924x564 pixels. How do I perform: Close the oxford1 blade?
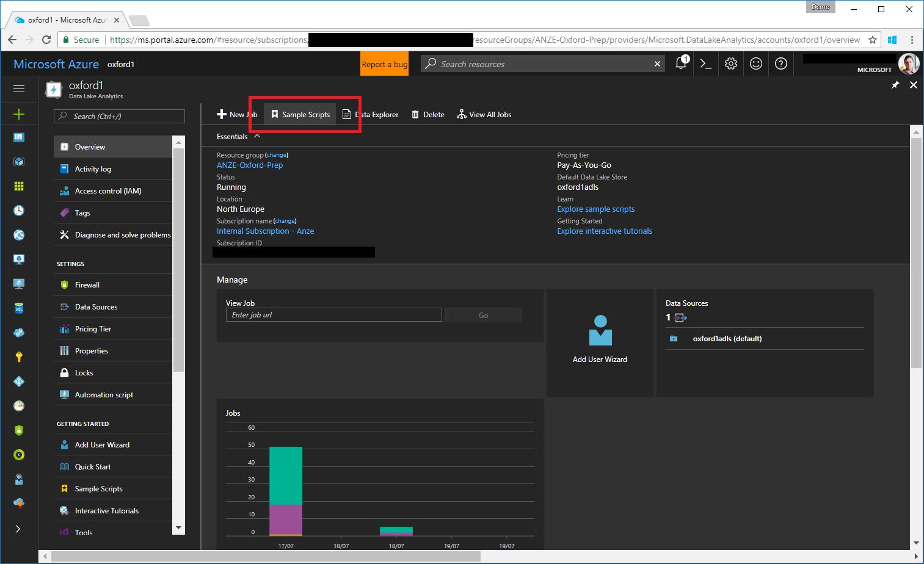(914, 85)
